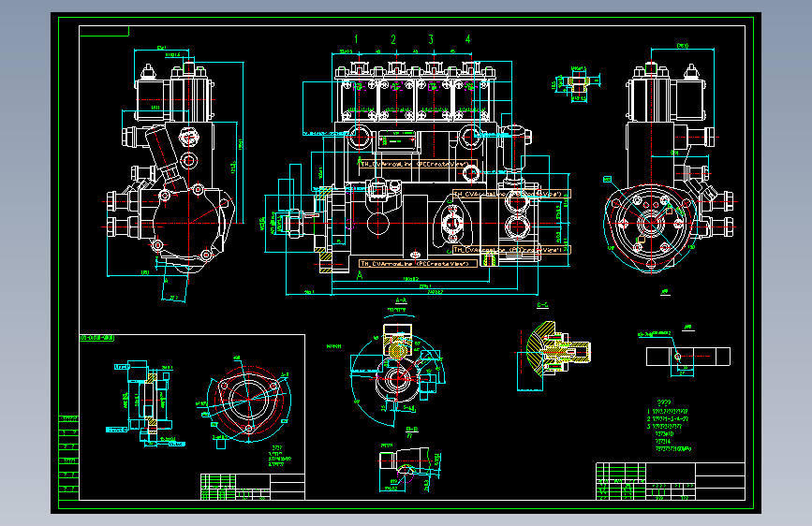Click the small green box at top-left corner
Screen dimensions: 812x526
pyautogui.click(x=104, y=31)
